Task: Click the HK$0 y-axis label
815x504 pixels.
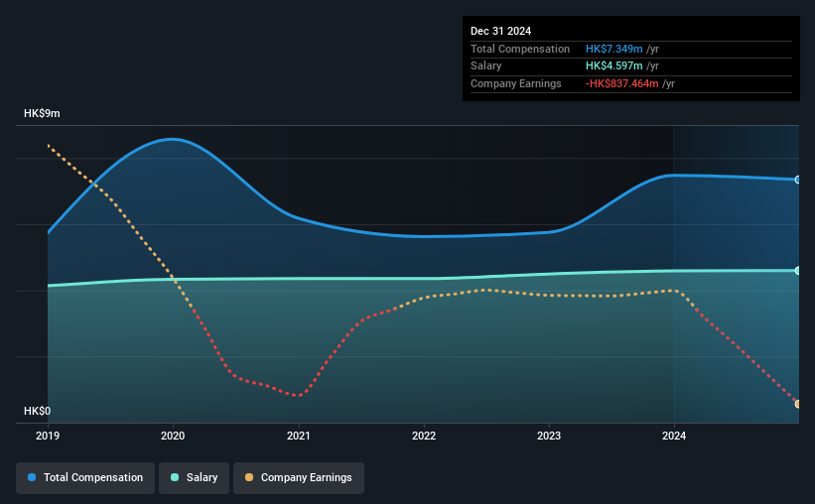Action: [x=38, y=411]
